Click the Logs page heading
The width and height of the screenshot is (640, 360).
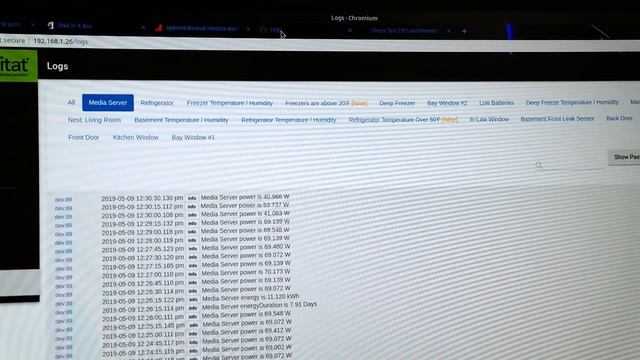(x=58, y=66)
